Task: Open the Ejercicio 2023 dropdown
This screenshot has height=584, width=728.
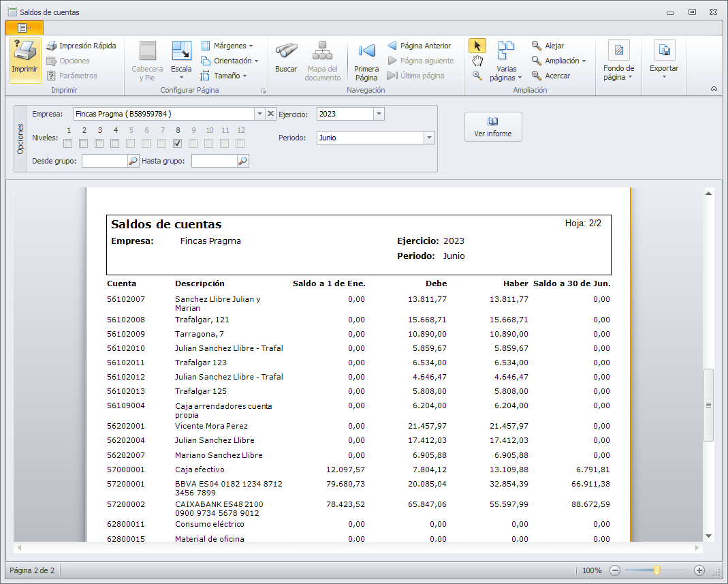Action: [379, 114]
